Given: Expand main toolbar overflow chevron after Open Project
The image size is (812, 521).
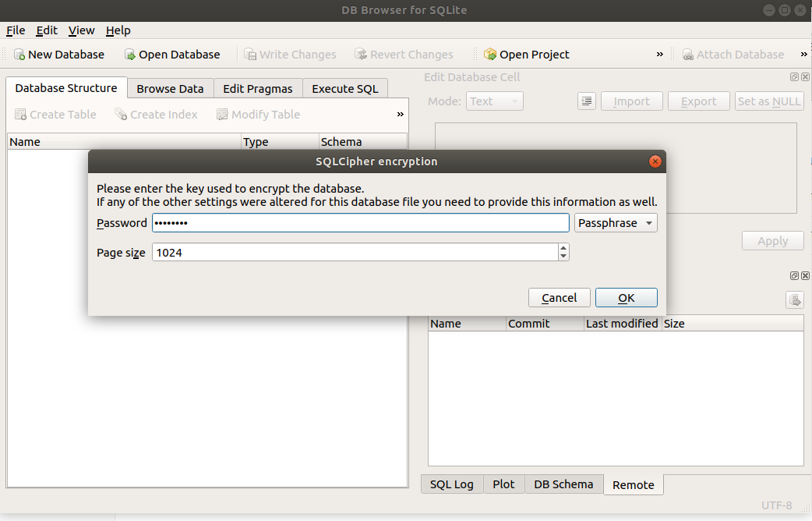Looking at the screenshot, I should coord(660,54).
